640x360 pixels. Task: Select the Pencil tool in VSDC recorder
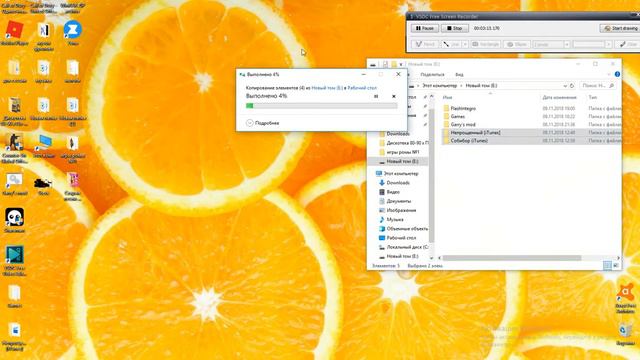click(424, 44)
